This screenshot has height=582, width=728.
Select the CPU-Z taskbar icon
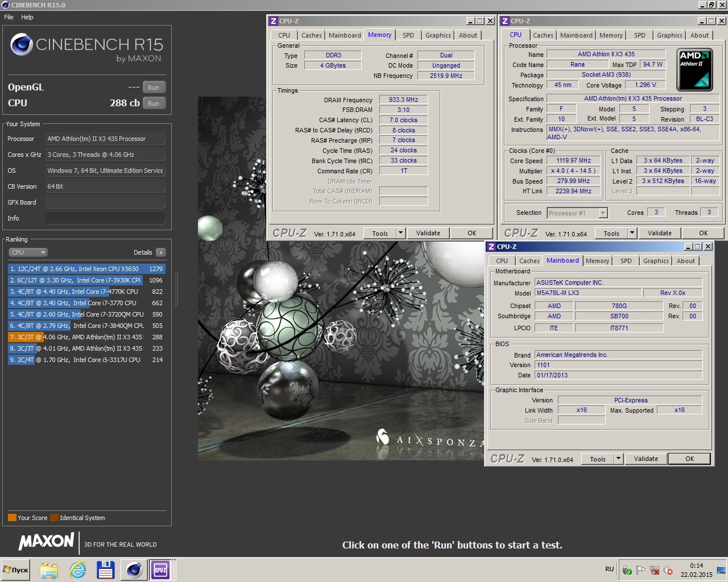160,570
